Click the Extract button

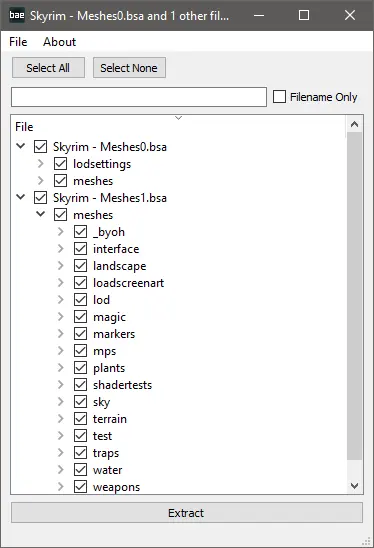[187, 513]
